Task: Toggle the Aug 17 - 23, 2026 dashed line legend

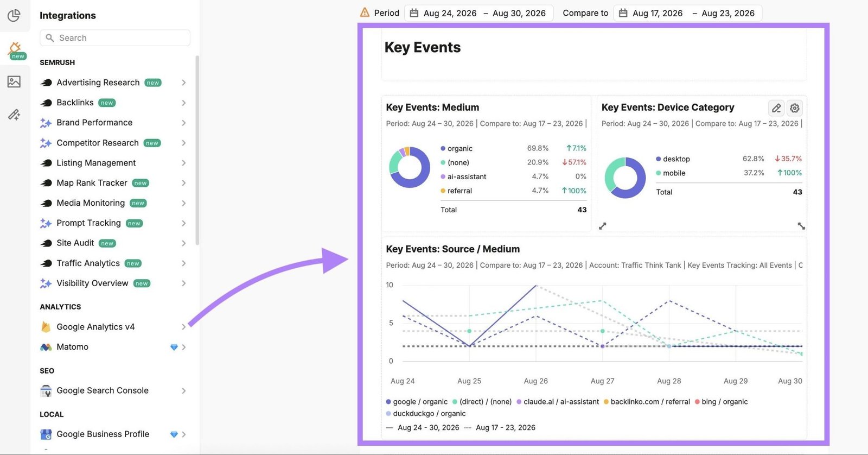Action: coord(500,428)
